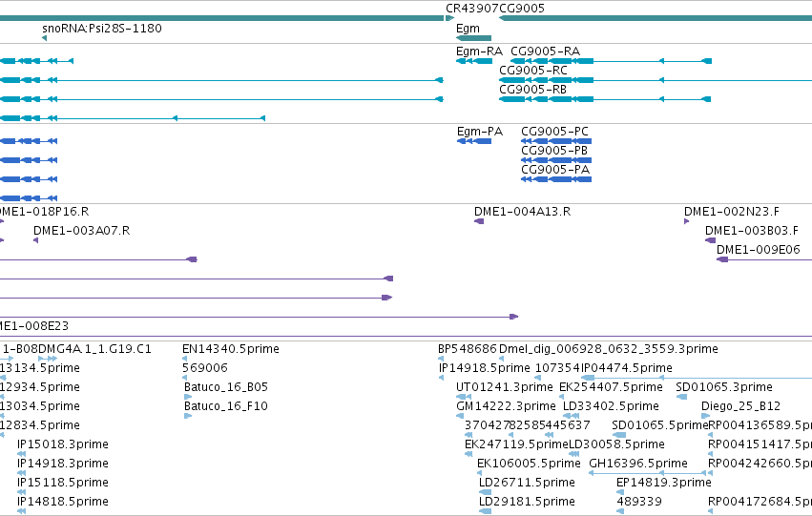Click the EN14340.5prime EST label
The height and width of the screenshot is (516, 812).
point(231,349)
